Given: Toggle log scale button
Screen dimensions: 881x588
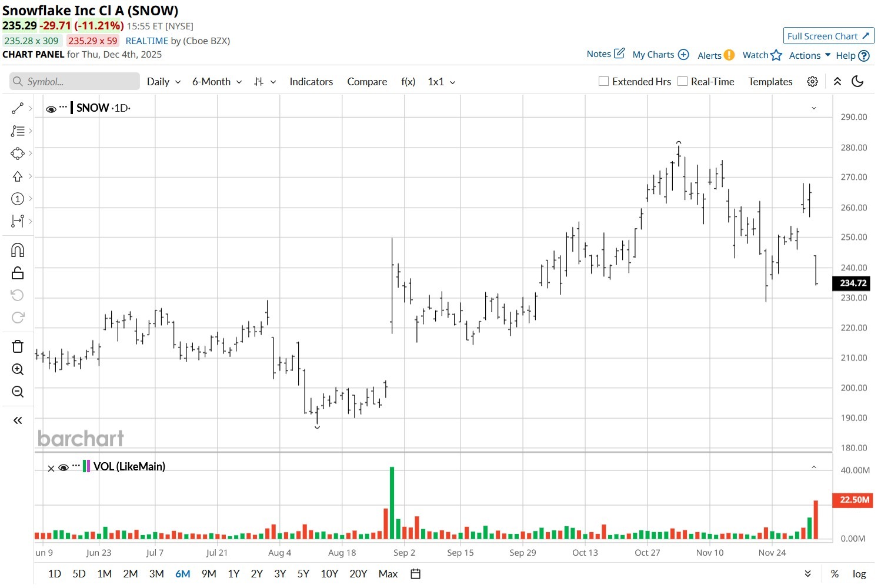Looking at the screenshot, I should 859,574.
